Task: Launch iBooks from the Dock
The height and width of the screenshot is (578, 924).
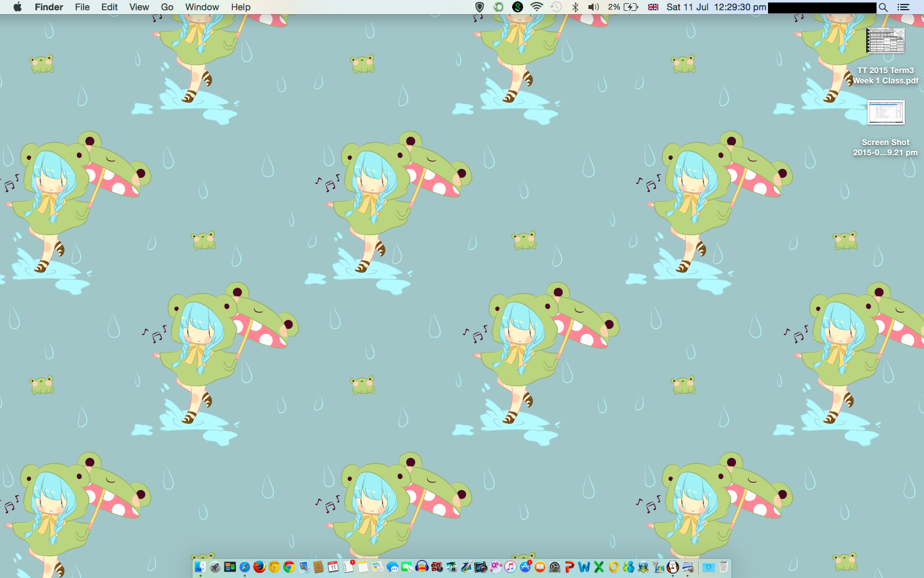Action: tap(540, 567)
